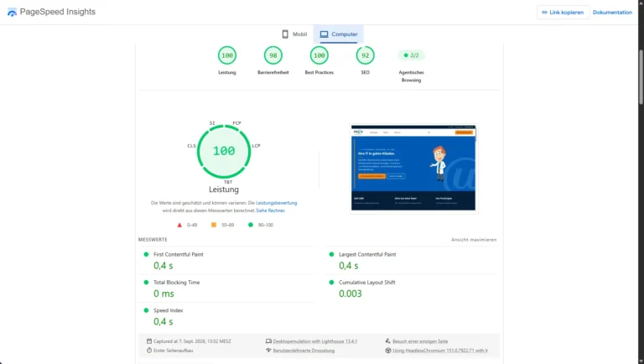Click the Benutzerdefinierte Drosselung link

pyautogui.click(x=304, y=351)
